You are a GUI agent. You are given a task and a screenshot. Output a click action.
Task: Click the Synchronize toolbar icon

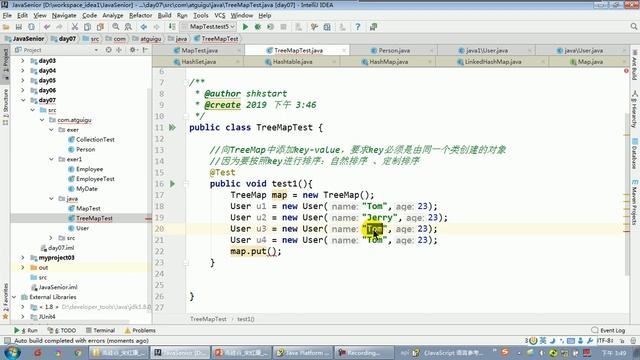31,27
